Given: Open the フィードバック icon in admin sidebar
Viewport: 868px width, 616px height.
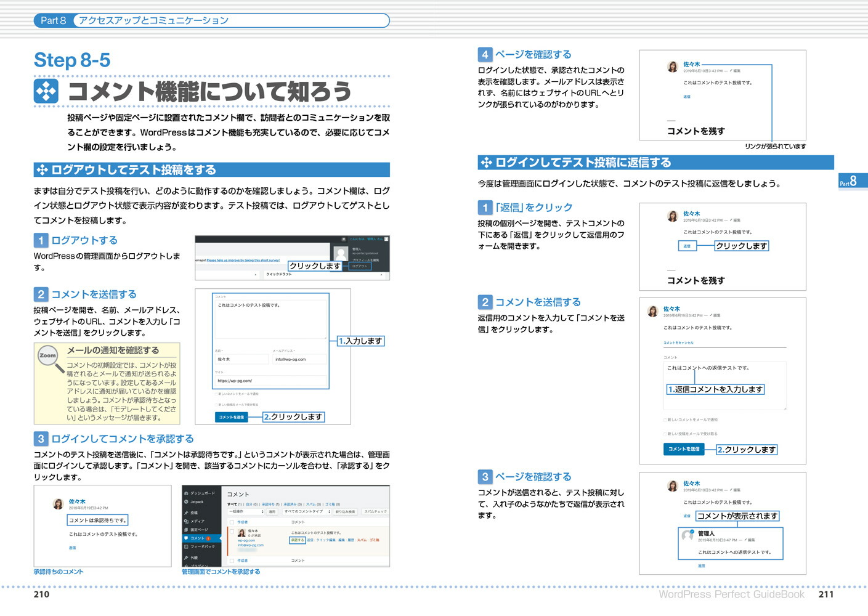Looking at the screenshot, I should (186, 546).
